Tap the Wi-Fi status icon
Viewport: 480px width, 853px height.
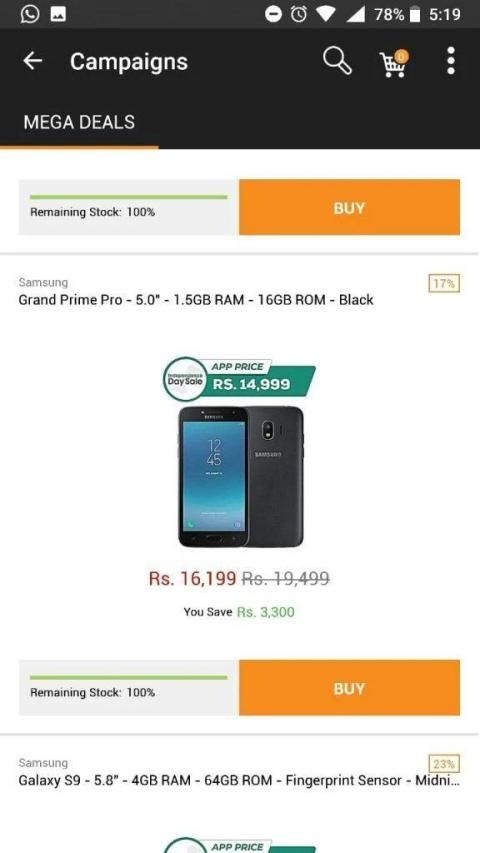click(x=325, y=14)
